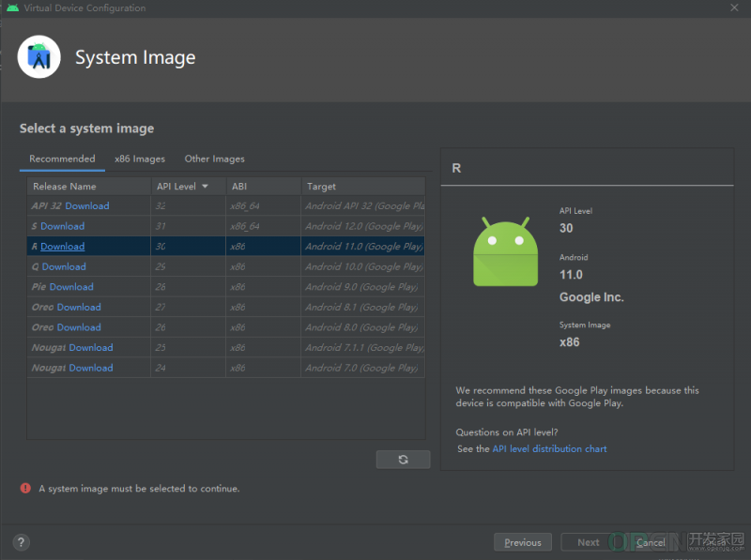Click the Next button
Viewport: 751px width, 560px height.
pos(589,542)
